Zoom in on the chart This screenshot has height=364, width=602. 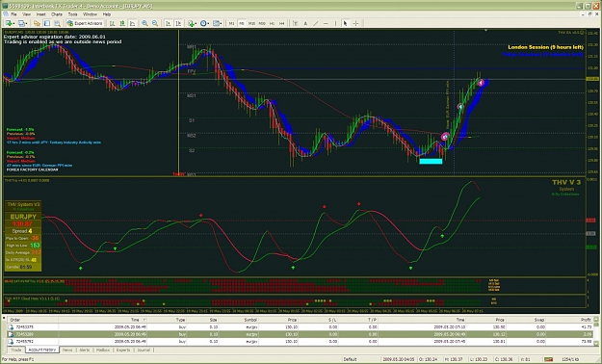click(x=144, y=23)
